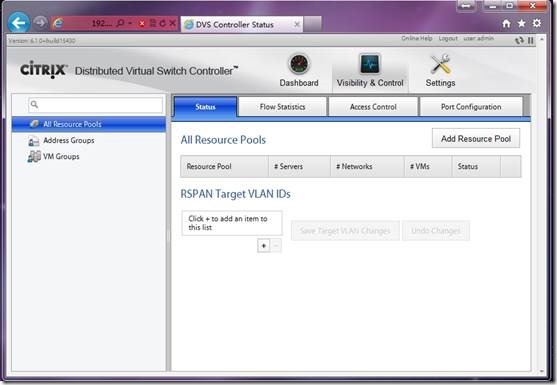The image size is (557, 385).
Task: Click the browser favorites star icon
Action: pos(521,23)
